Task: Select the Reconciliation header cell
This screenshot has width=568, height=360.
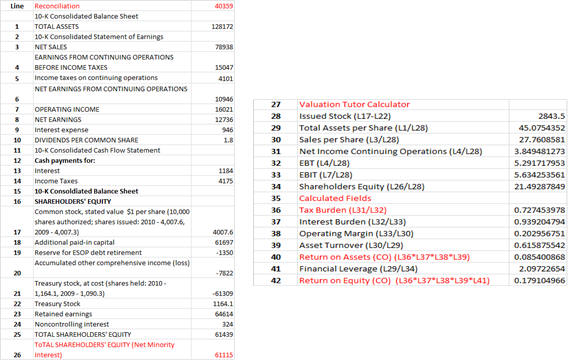Action: point(112,6)
